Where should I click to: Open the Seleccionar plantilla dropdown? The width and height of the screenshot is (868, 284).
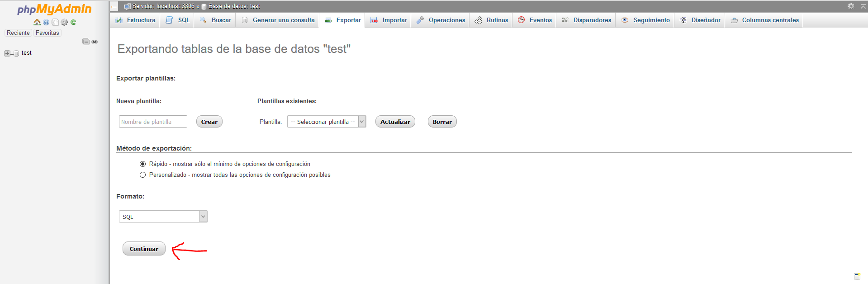[x=327, y=122]
